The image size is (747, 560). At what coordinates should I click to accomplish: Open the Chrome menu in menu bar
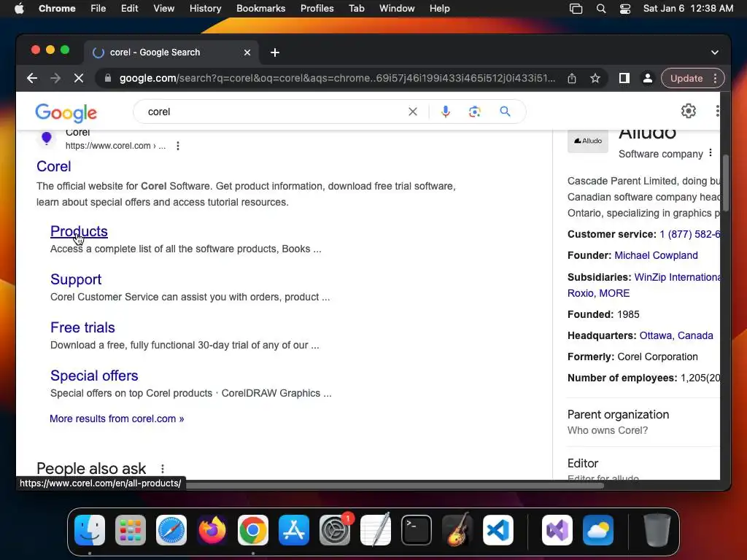(x=57, y=9)
